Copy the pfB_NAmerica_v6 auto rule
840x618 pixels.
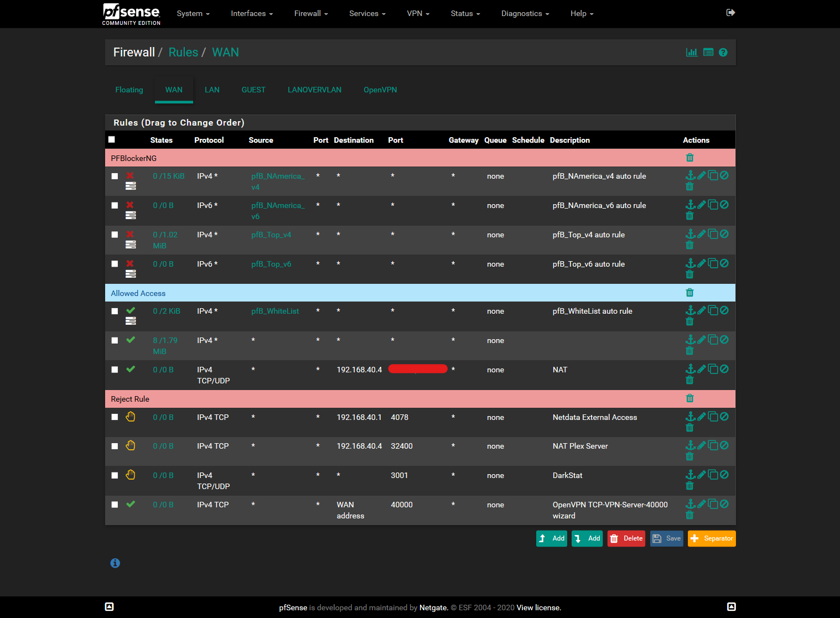(x=713, y=205)
